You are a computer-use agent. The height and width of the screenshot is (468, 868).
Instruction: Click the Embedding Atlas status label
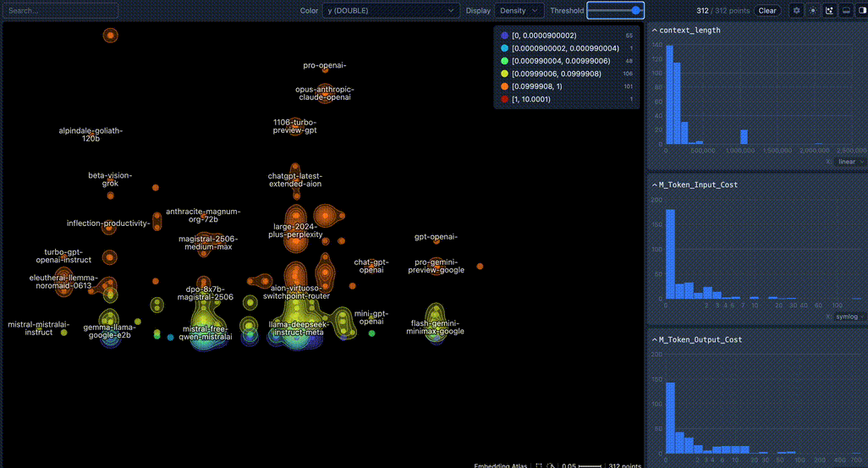tap(501, 465)
